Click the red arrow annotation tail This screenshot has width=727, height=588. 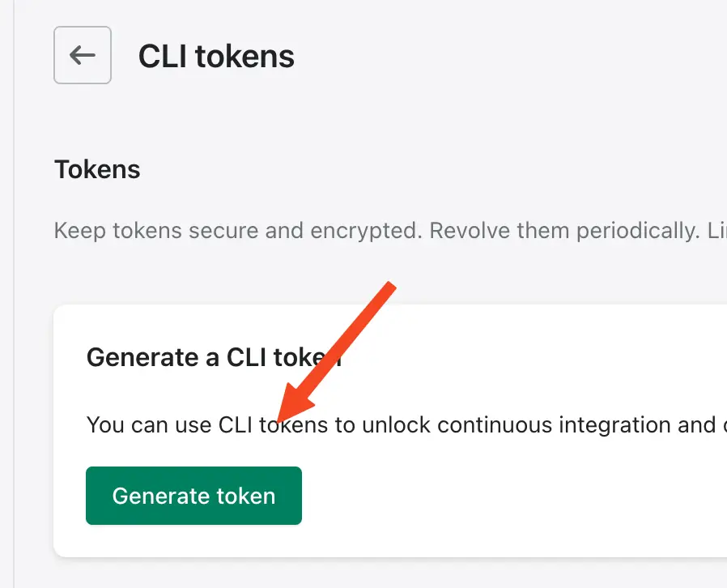point(390,286)
